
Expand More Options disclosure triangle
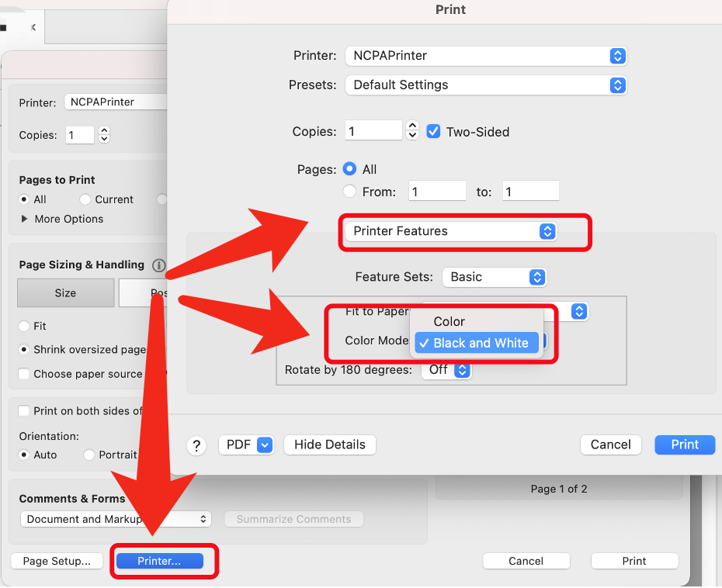tap(24, 220)
